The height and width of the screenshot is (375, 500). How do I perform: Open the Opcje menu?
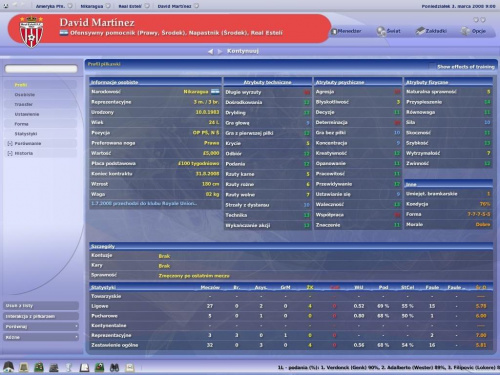point(473,31)
